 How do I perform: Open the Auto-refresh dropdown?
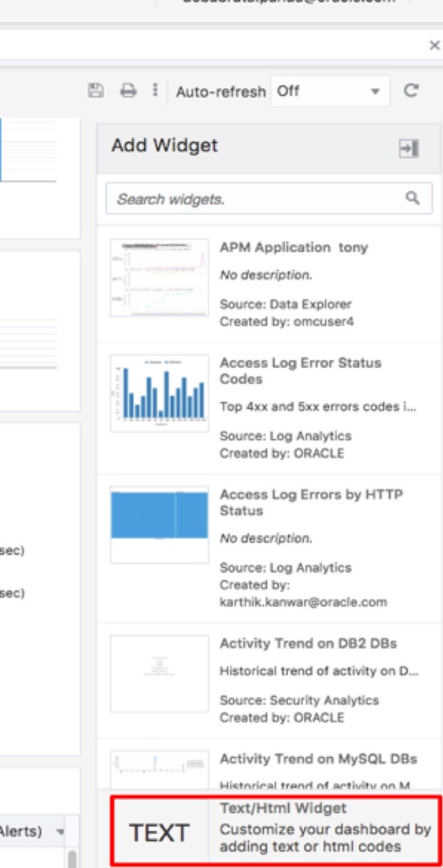(x=330, y=91)
